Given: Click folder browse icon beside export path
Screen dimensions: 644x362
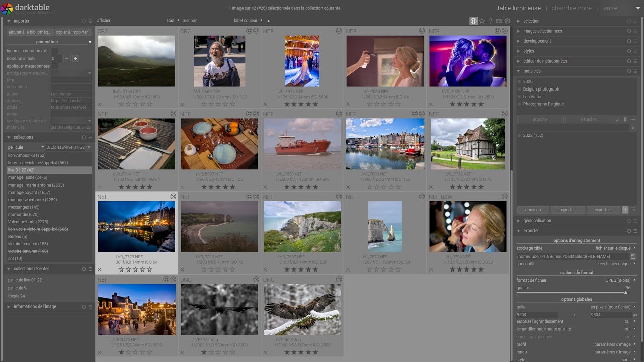Looking at the screenshot, I should 633,256.
